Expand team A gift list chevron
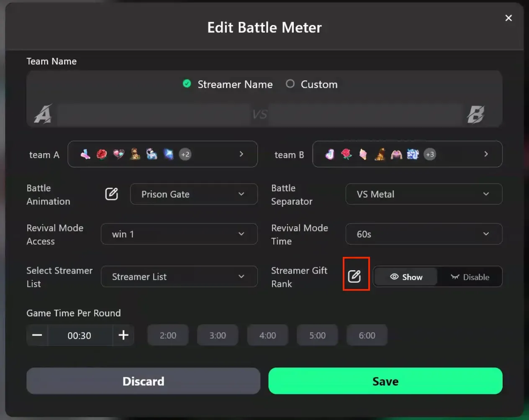Image resolution: width=529 pixels, height=420 pixels. [241, 154]
